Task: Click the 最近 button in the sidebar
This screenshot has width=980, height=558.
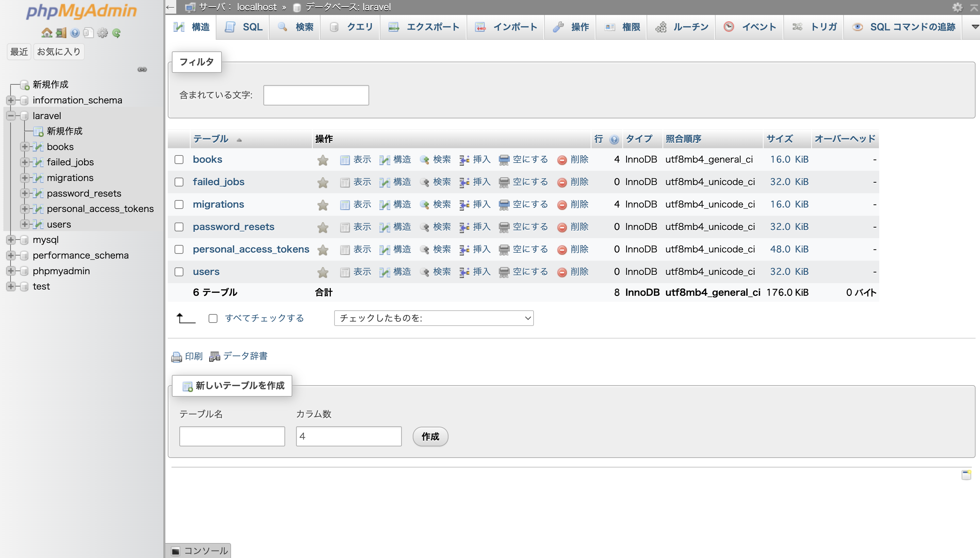Action: pos(19,52)
